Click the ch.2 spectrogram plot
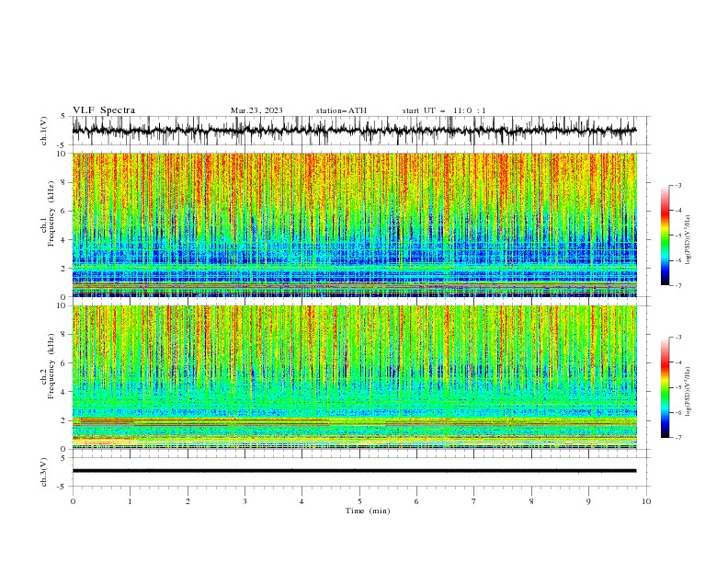Image resolution: width=728 pixels, height=563 pixels. pyautogui.click(x=354, y=377)
